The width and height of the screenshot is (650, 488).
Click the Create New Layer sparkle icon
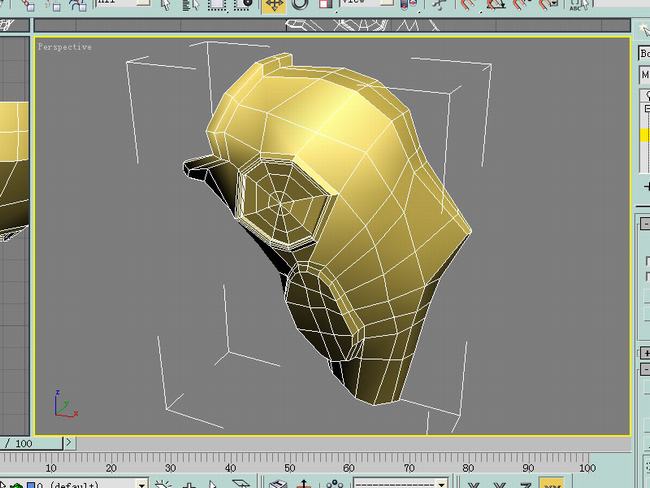point(164,484)
